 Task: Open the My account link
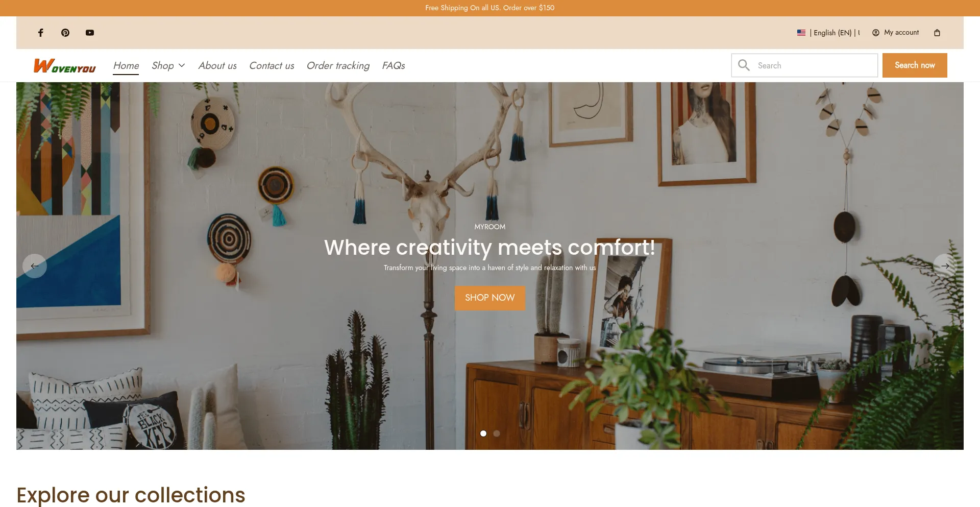[896, 33]
